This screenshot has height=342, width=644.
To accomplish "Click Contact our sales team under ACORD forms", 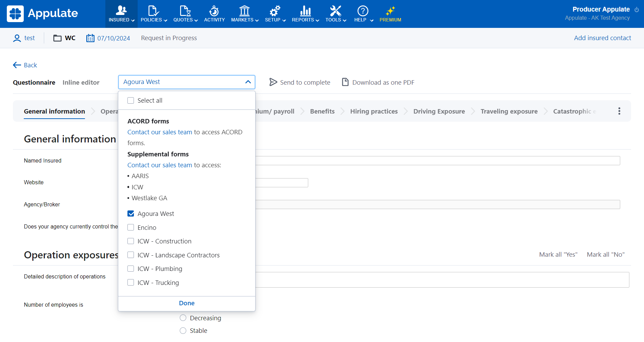I will [x=160, y=132].
